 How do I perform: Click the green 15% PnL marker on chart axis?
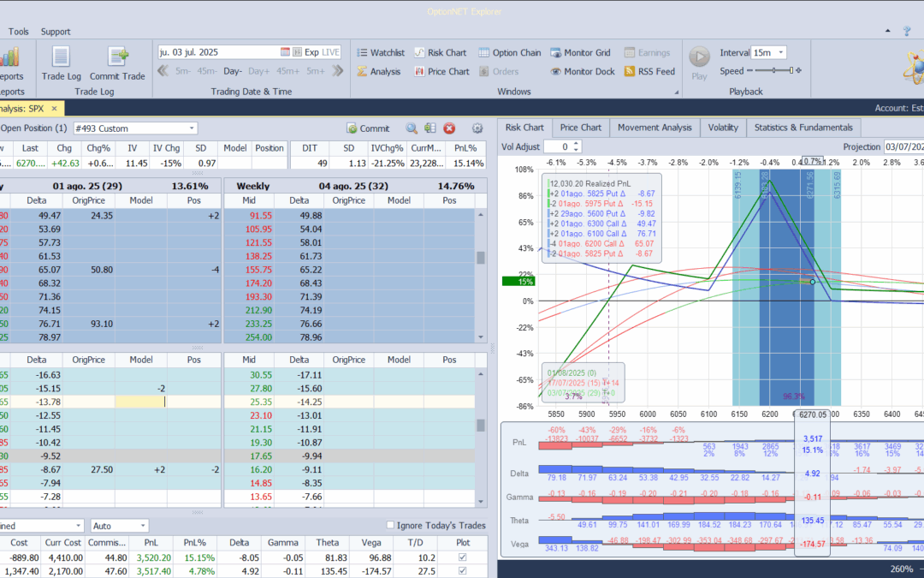click(518, 282)
